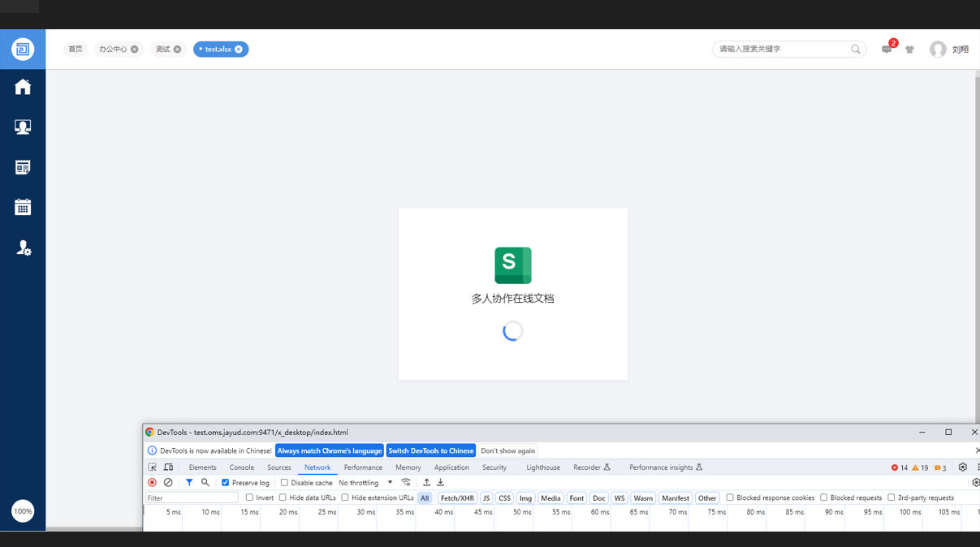
Task: Click the news/document sidebar icon
Action: click(23, 167)
